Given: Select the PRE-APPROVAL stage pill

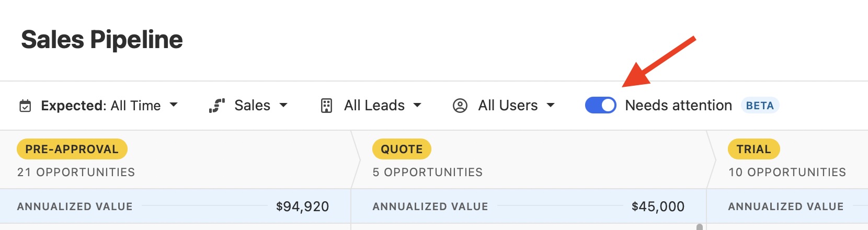Looking at the screenshot, I should [72, 149].
